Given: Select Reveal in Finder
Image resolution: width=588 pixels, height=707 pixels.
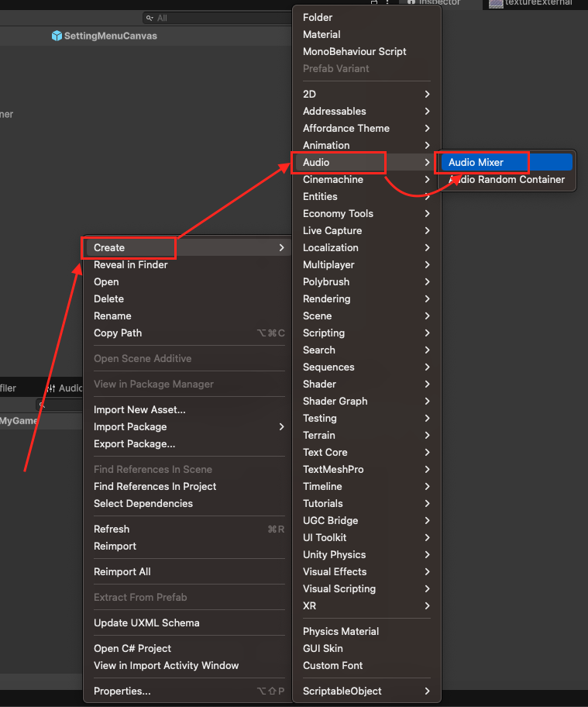Looking at the screenshot, I should coord(187,264).
